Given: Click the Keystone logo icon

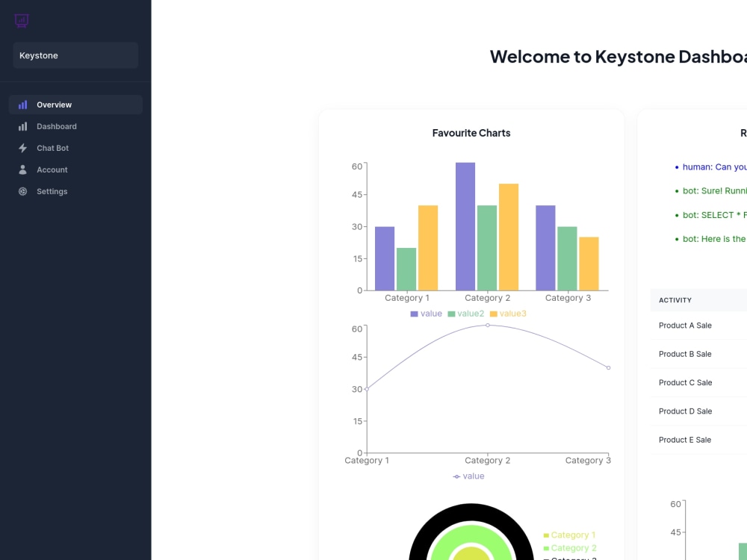Looking at the screenshot, I should [22, 21].
